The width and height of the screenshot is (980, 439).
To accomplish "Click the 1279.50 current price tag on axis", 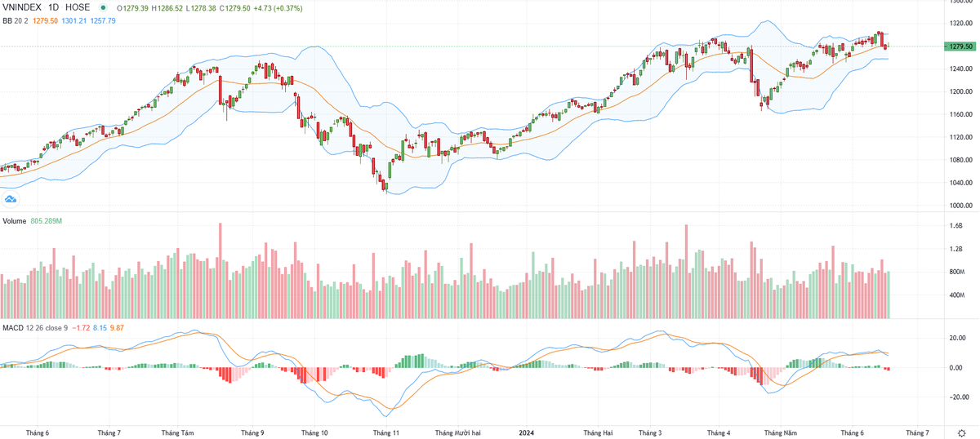I will click(958, 47).
